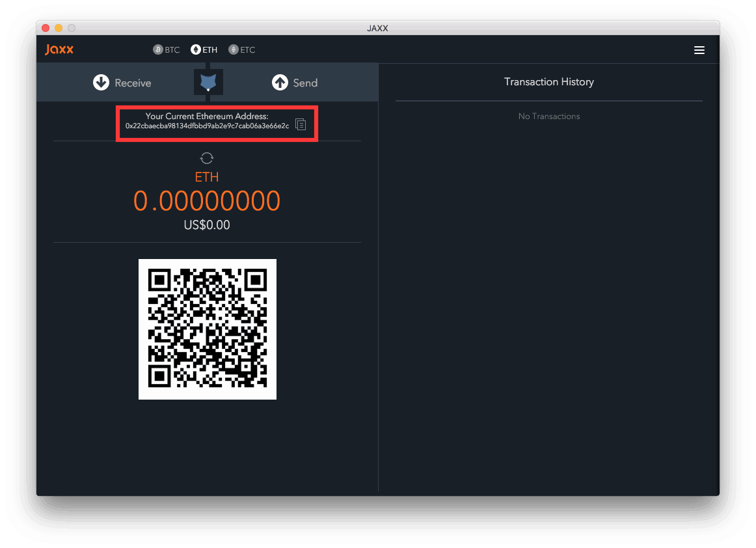Select the ETH wallet tab

point(204,49)
